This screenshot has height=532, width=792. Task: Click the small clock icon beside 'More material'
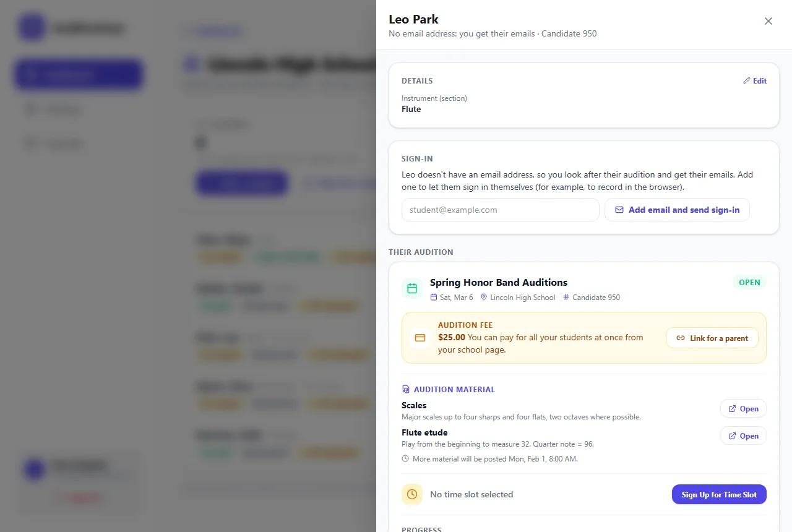coord(405,459)
